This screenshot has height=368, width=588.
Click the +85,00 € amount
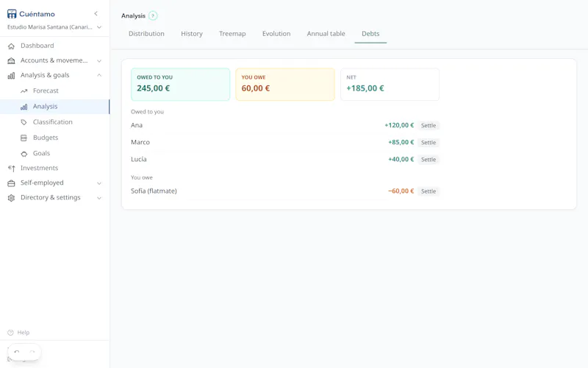click(401, 142)
